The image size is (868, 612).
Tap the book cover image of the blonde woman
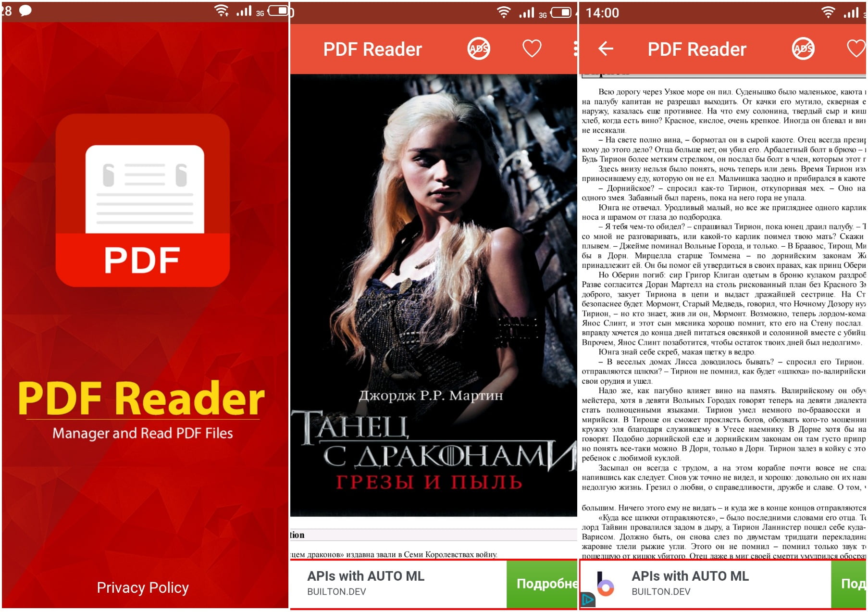tap(433, 295)
